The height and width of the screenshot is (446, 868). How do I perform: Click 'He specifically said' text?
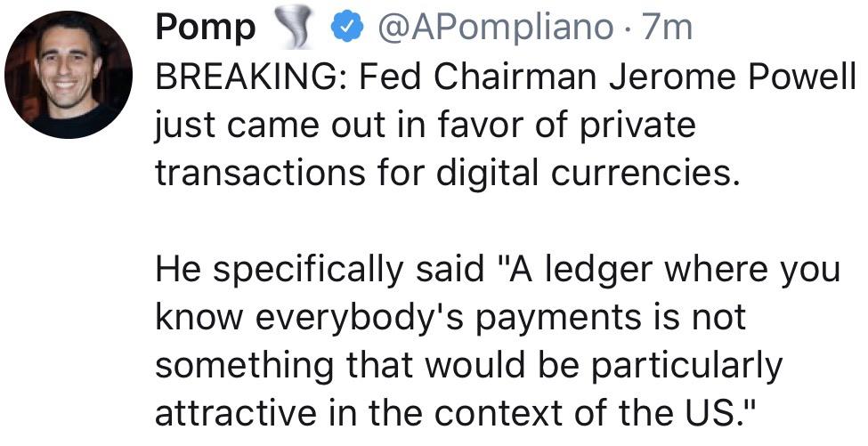click(x=320, y=270)
